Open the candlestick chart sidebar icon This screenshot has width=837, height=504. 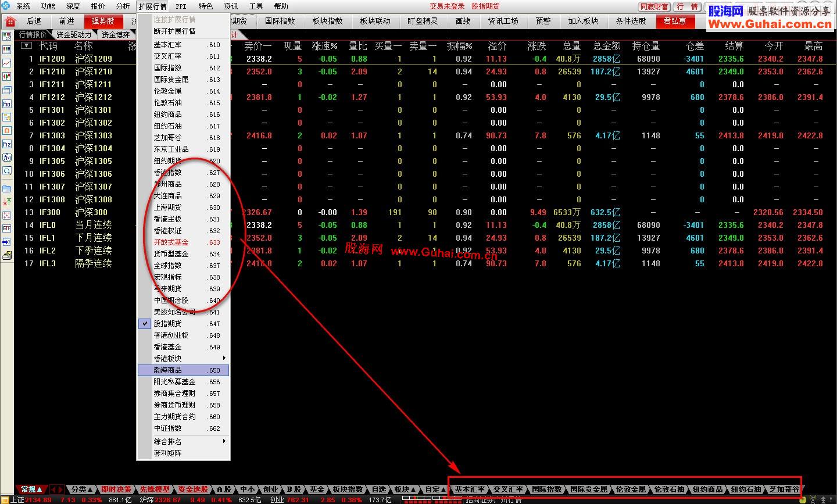click(6, 77)
